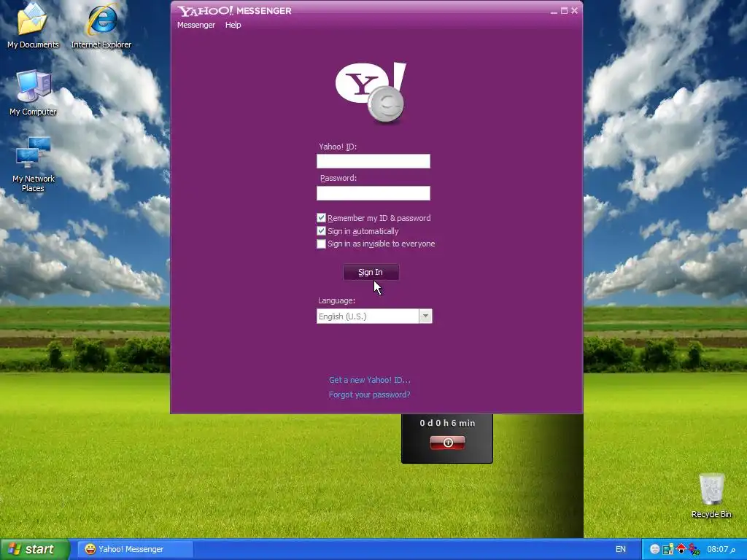Click EN language indicator in taskbar
747x560 pixels.
[620, 549]
